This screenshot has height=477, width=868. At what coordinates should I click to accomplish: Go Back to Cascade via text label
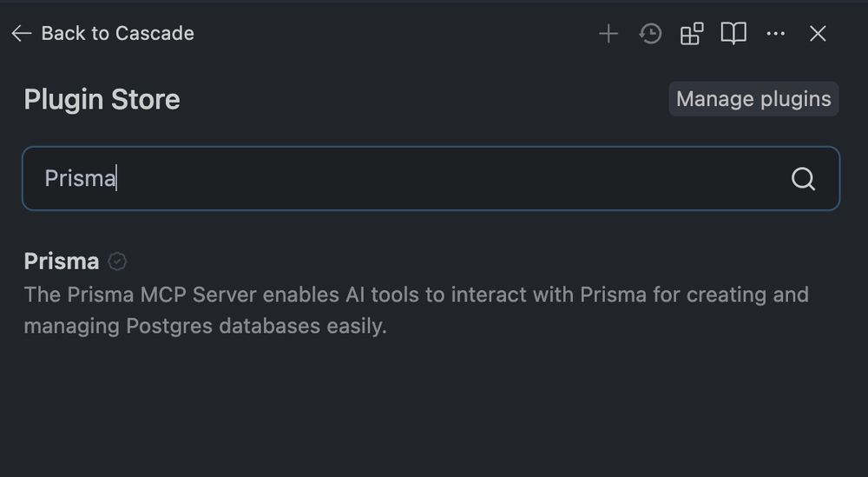(118, 33)
